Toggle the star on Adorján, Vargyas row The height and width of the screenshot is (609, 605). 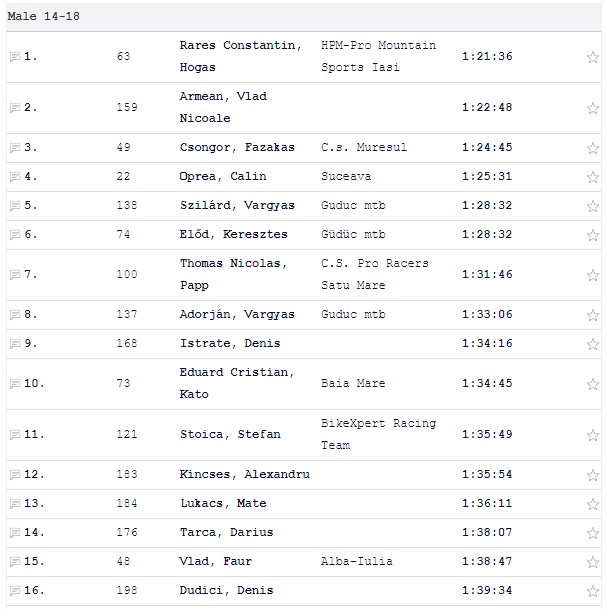tap(593, 315)
